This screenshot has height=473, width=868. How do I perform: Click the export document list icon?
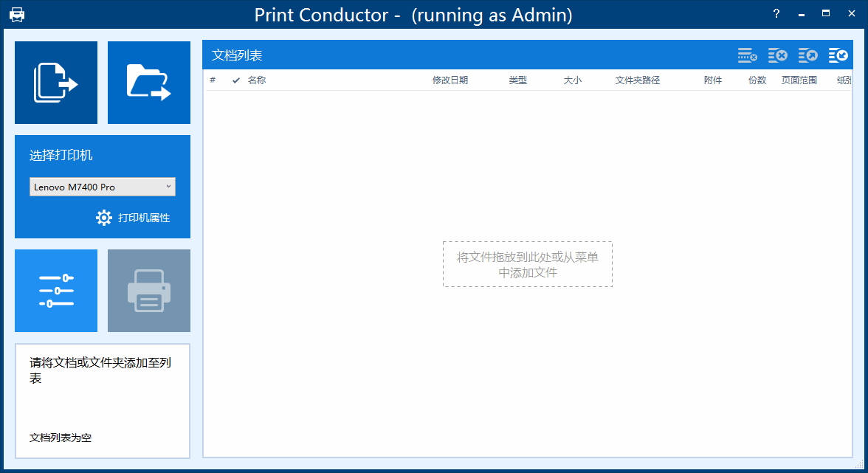pyautogui.click(x=807, y=55)
